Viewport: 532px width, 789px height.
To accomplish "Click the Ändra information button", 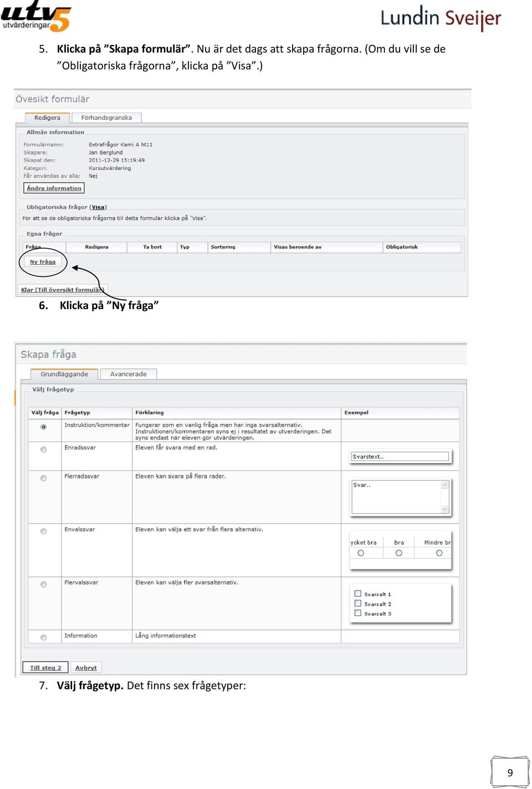I will [54, 188].
